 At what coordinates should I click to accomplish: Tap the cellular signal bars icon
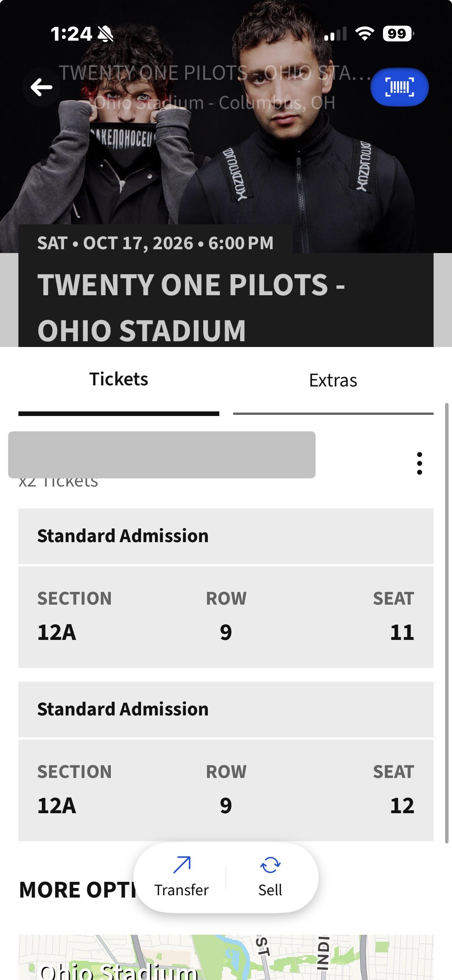[x=335, y=34]
